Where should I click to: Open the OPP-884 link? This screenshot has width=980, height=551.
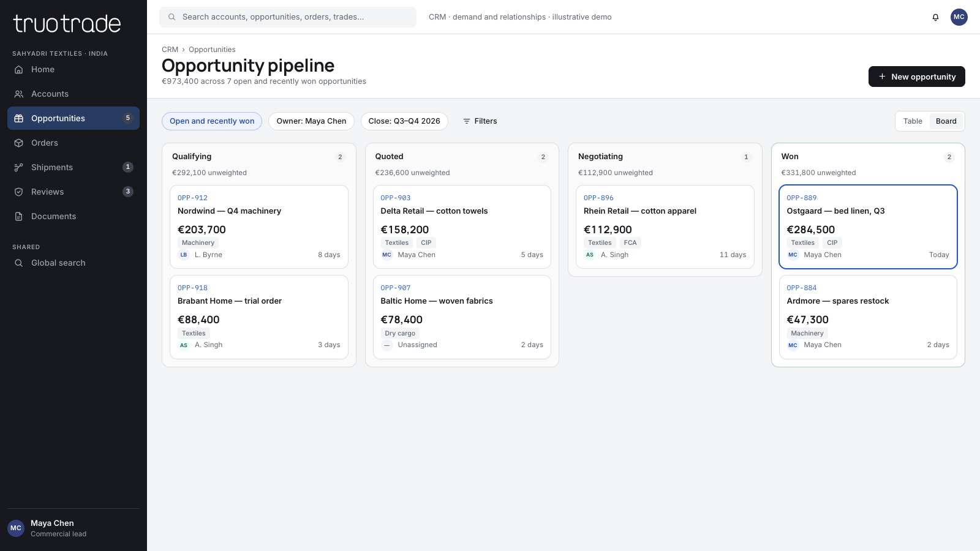(x=802, y=288)
